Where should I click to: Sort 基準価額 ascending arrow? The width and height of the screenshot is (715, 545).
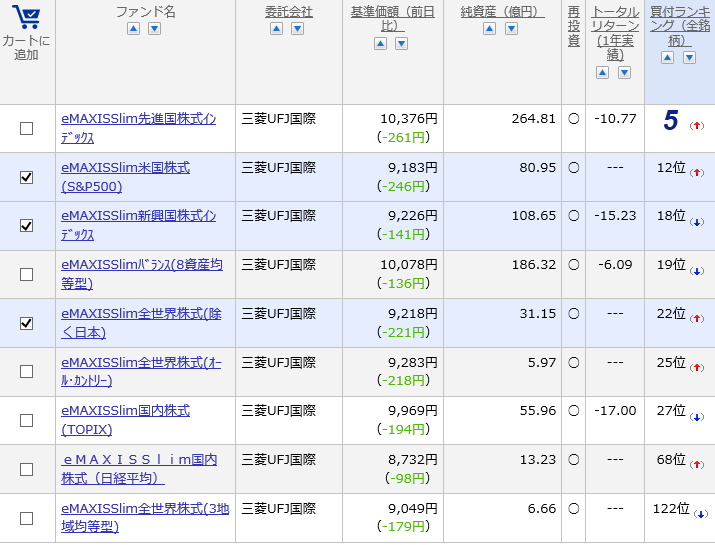pyautogui.click(x=380, y=44)
